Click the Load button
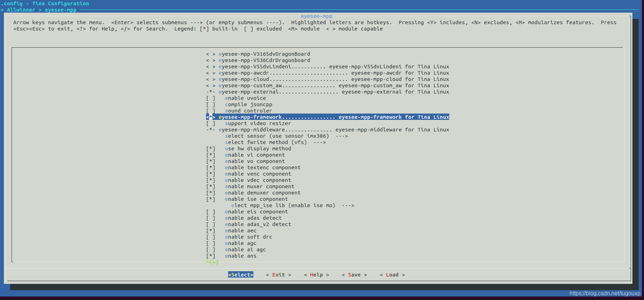Viewport: 644px width, 300px height. coord(392,275)
